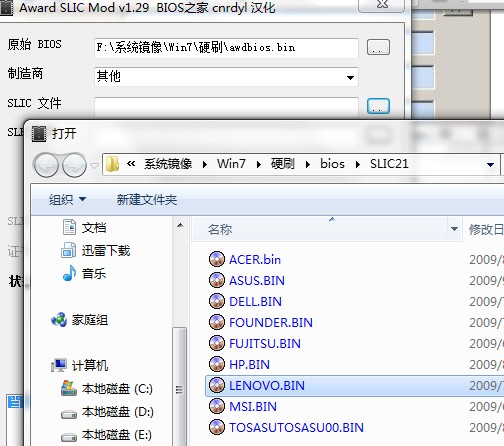Click the ACER.bin file icon
The height and width of the screenshot is (446, 504).
click(217, 259)
